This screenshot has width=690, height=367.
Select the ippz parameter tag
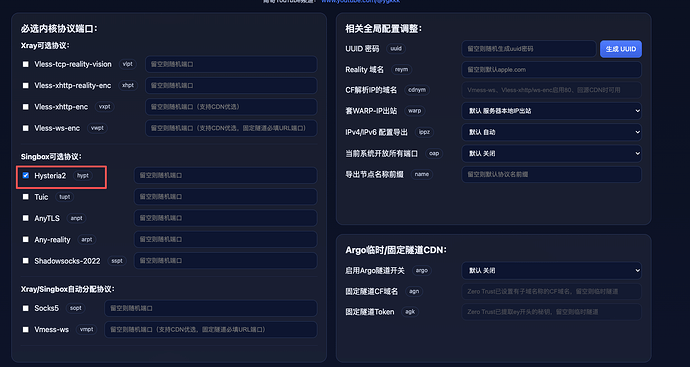coord(424,132)
